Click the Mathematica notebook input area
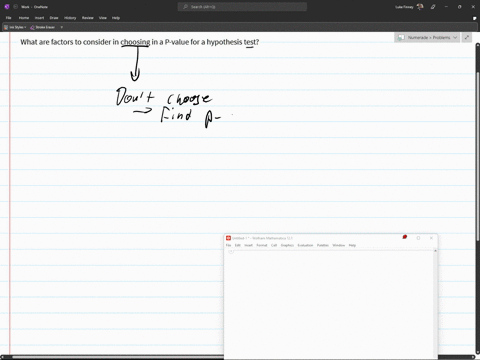The width and height of the screenshot is (480, 360). coord(328,303)
